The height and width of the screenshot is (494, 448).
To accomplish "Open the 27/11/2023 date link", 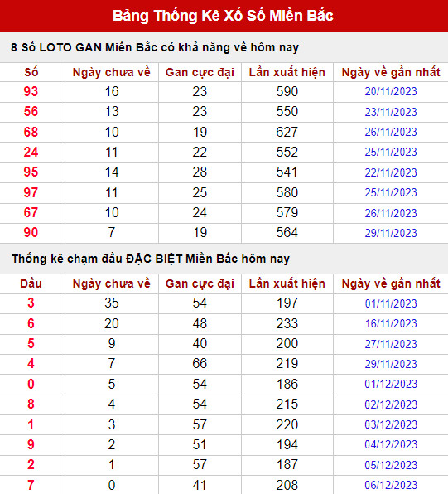I will 391,344.
